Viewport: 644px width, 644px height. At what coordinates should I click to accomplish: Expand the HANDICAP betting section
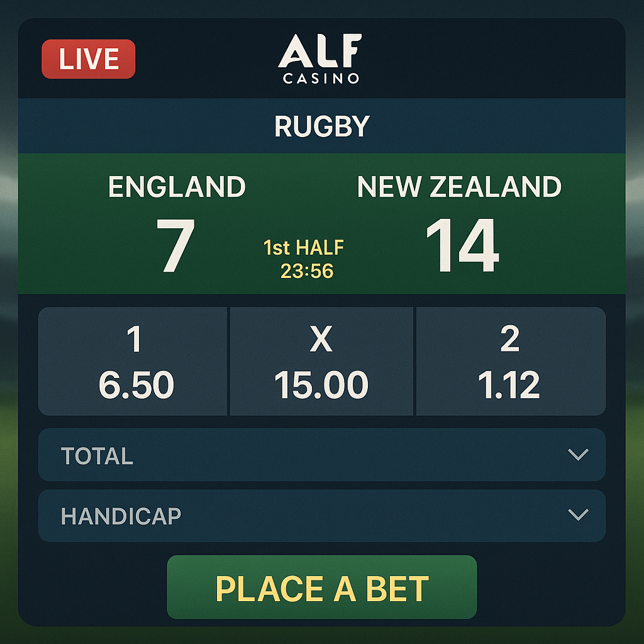point(322,516)
